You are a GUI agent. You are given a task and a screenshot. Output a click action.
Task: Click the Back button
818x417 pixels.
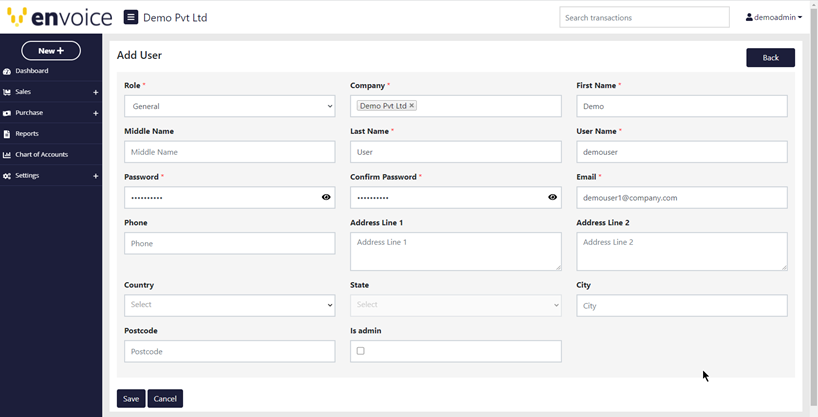(x=770, y=58)
